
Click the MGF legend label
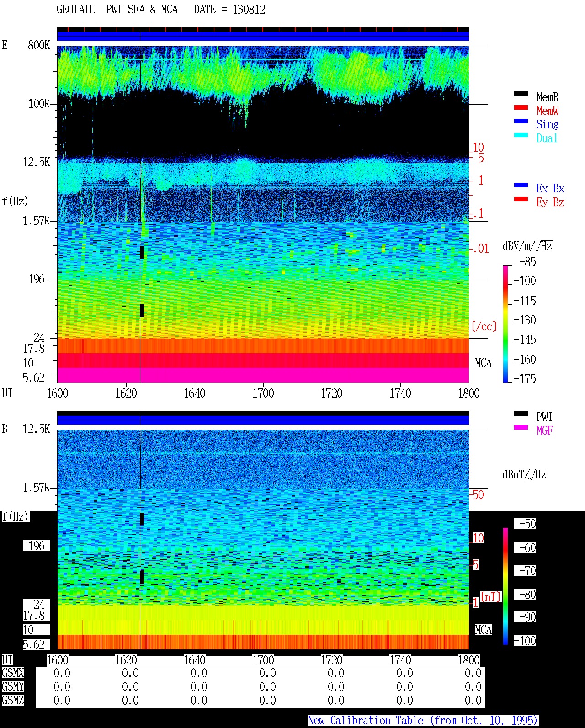tap(544, 430)
